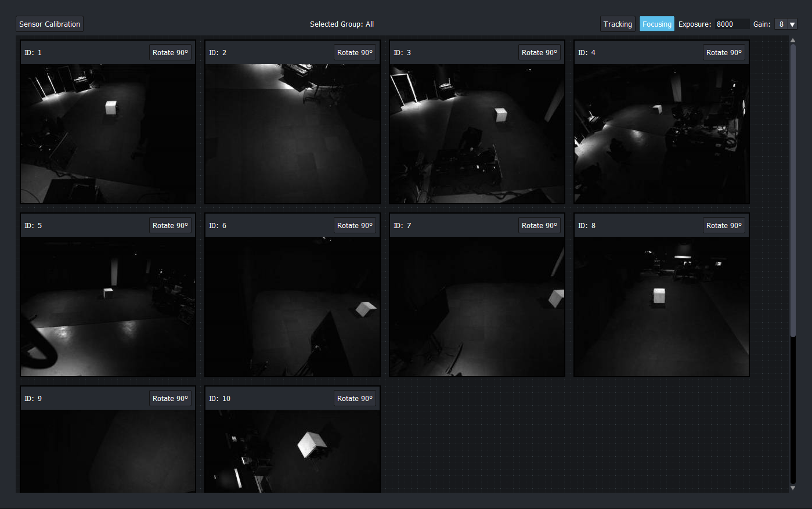Rotate camera ID 9 by 90°
This screenshot has width=812, height=509.
[170, 398]
